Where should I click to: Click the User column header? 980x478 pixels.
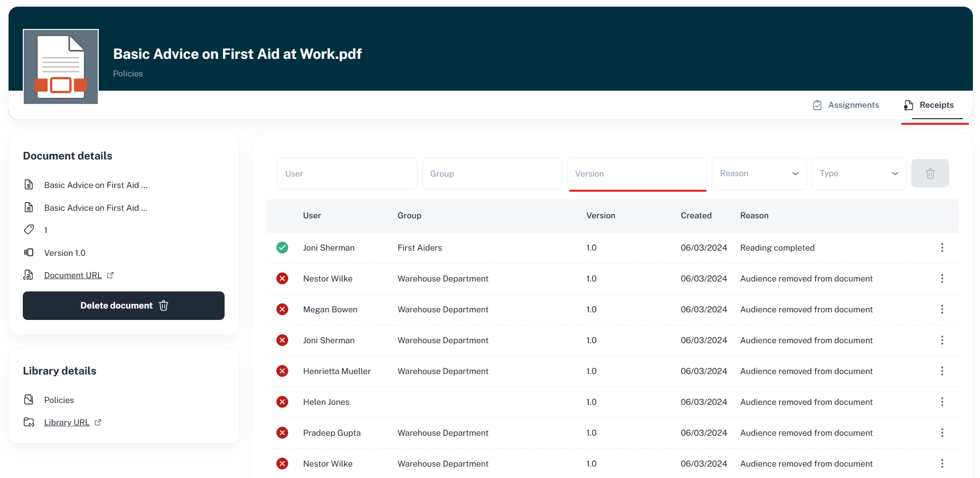312,216
